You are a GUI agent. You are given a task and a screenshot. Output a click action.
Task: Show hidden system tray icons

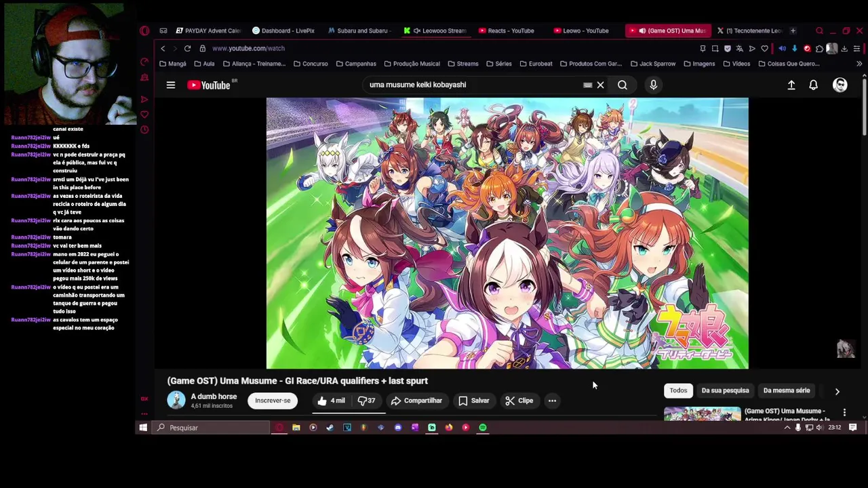pyautogui.click(x=787, y=428)
